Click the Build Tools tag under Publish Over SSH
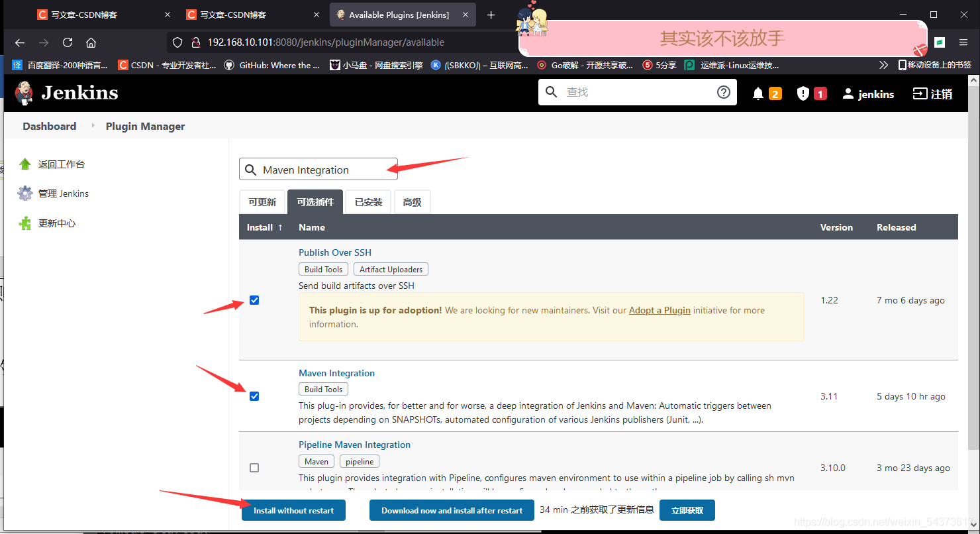Screen dimensions: 980x534 [x=323, y=269]
